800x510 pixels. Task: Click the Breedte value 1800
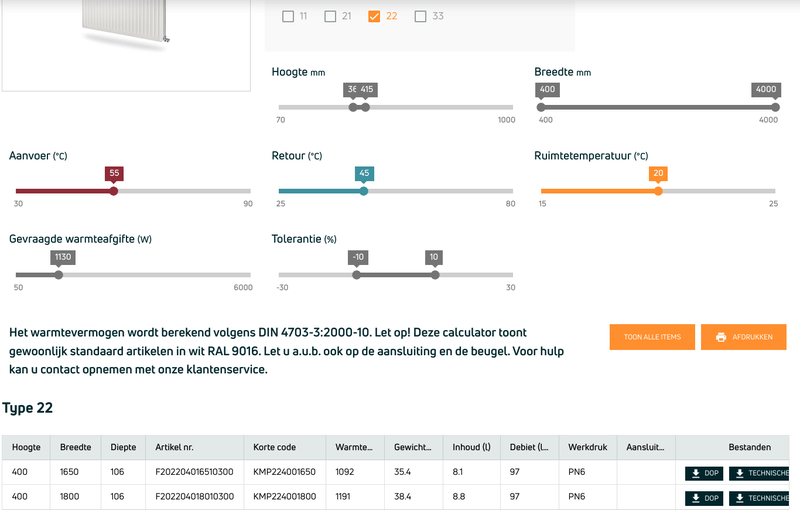(69, 496)
